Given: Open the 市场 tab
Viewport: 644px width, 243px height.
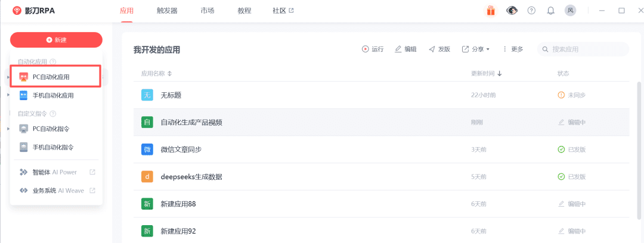Looking at the screenshot, I should (x=208, y=11).
